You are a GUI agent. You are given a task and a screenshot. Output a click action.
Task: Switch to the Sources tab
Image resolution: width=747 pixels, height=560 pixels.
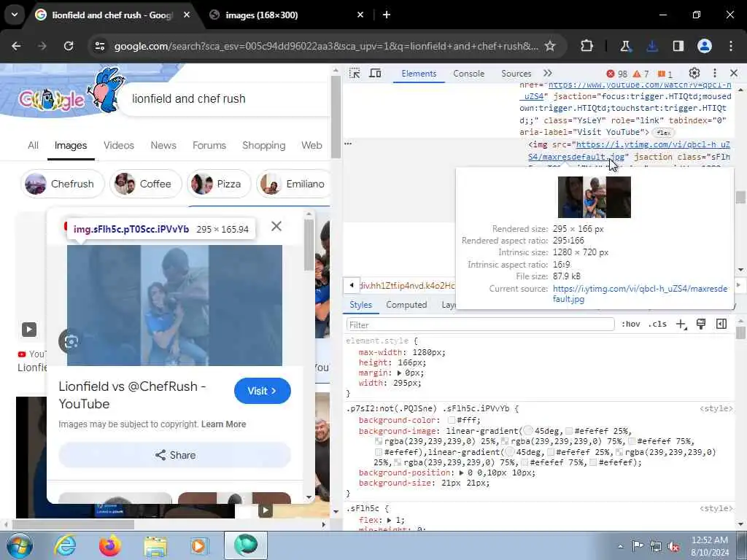pos(516,74)
